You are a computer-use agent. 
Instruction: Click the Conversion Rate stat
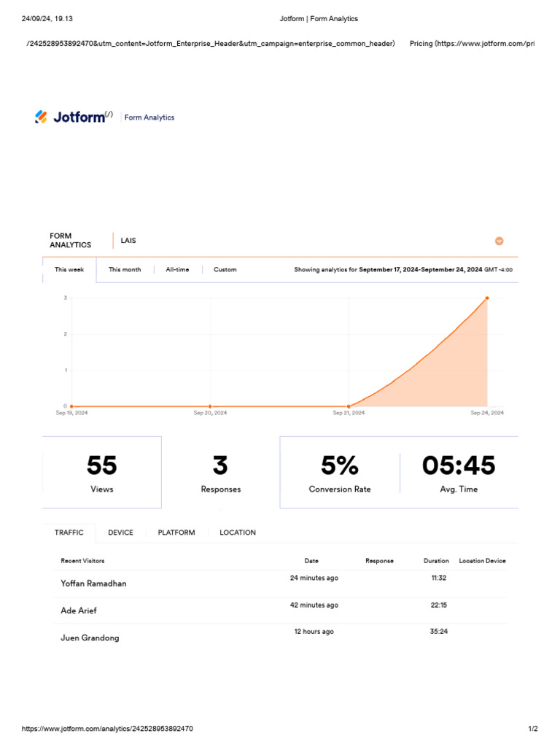[339, 473]
